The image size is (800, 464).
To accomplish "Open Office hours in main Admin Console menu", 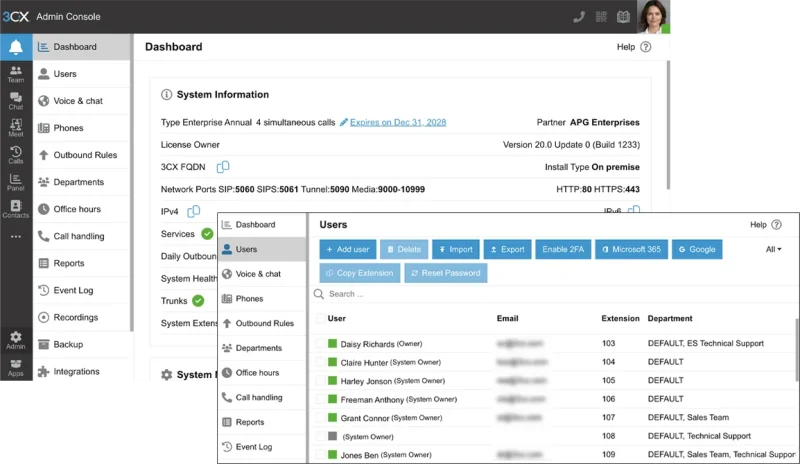I will click(x=82, y=209).
